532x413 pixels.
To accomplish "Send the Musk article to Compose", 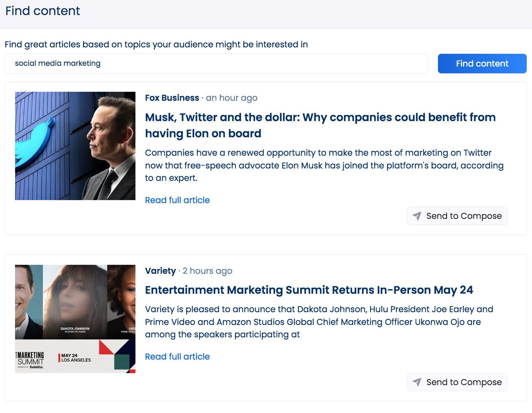I will point(457,216).
